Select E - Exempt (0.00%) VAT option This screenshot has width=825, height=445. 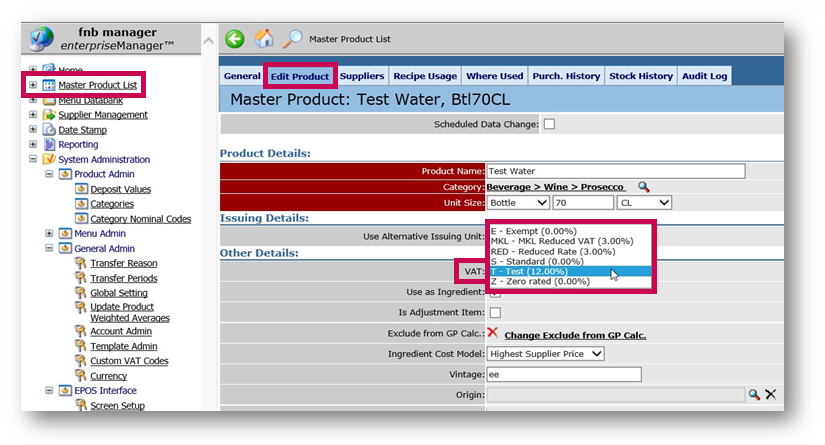[x=571, y=231]
